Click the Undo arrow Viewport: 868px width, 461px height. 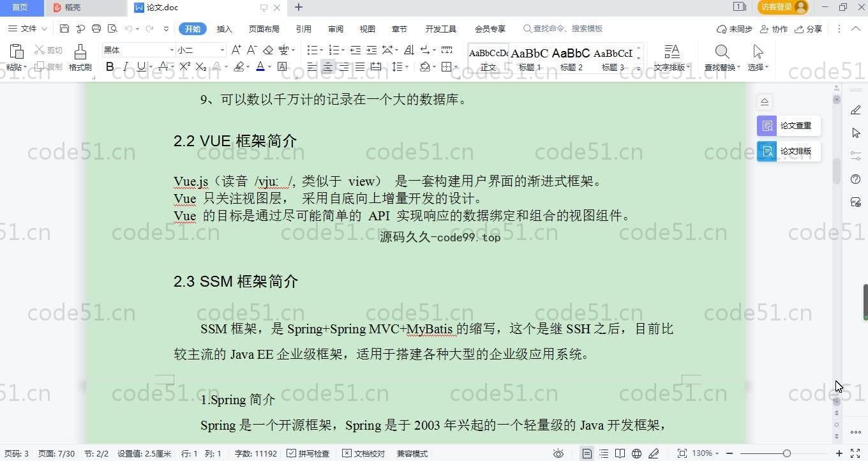click(x=128, y=29)
